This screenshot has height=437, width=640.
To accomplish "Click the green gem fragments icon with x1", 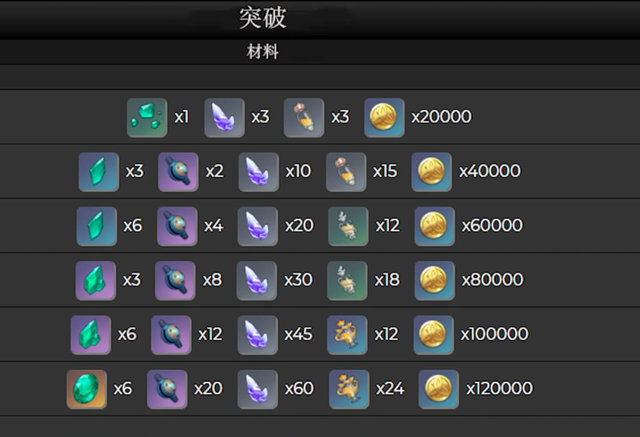I will [x=147, y=118].
